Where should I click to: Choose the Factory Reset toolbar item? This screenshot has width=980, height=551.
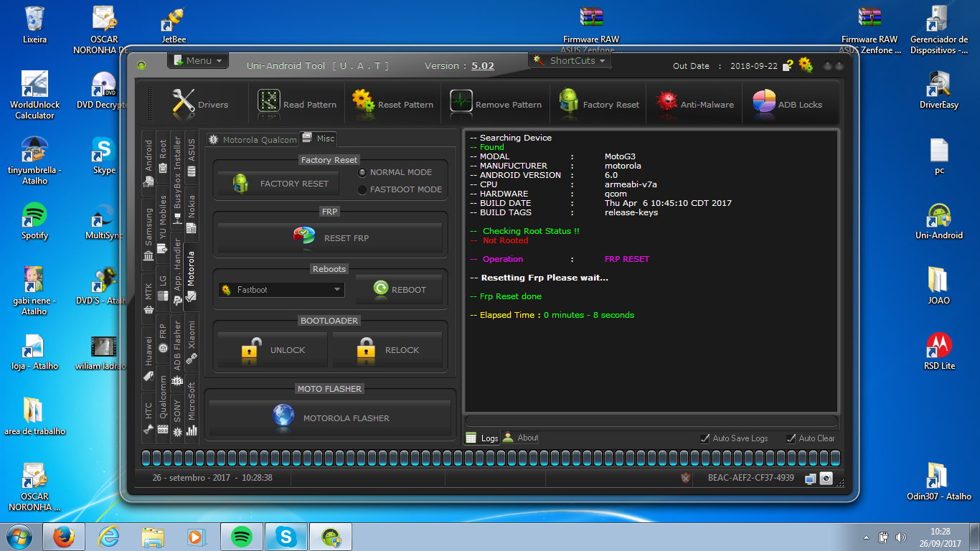[x=599, y=105]
